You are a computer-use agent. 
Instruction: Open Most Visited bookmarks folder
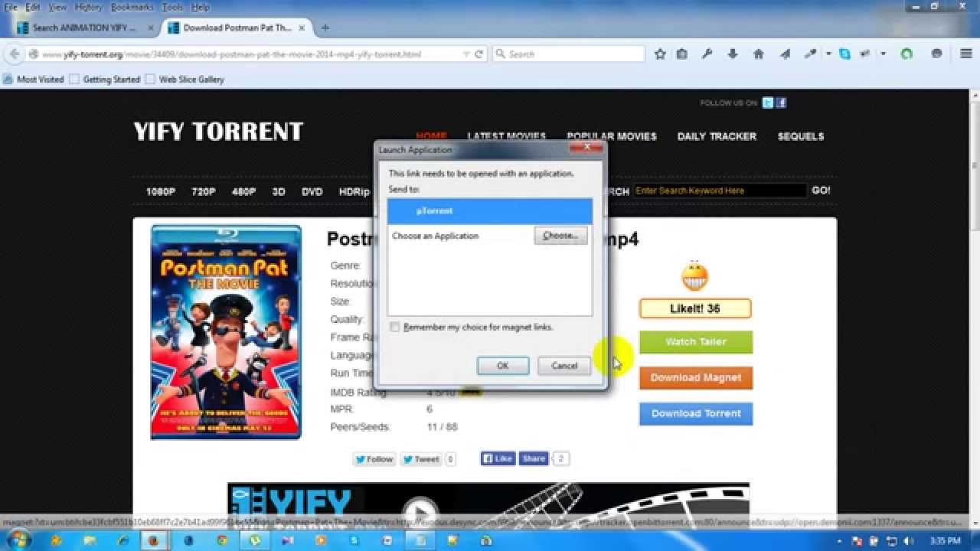34,80
